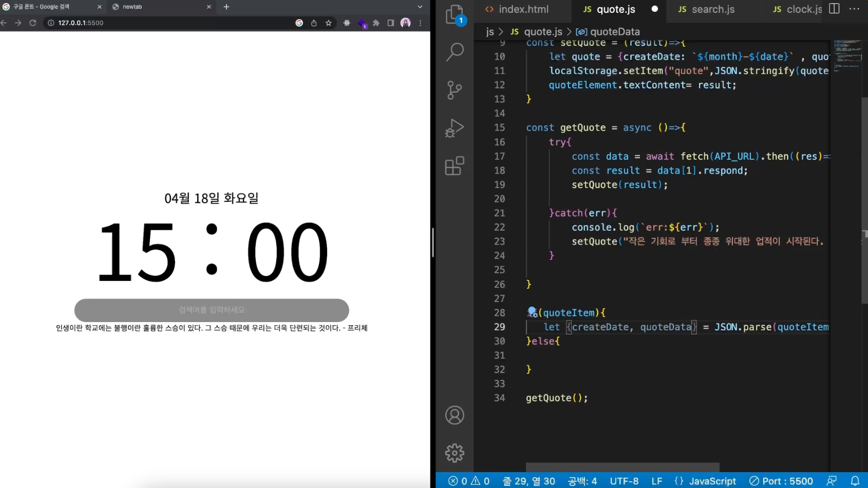Expand the browser tab search chevron
Viewport: 868px width, 488px height.
click(420, 7)
